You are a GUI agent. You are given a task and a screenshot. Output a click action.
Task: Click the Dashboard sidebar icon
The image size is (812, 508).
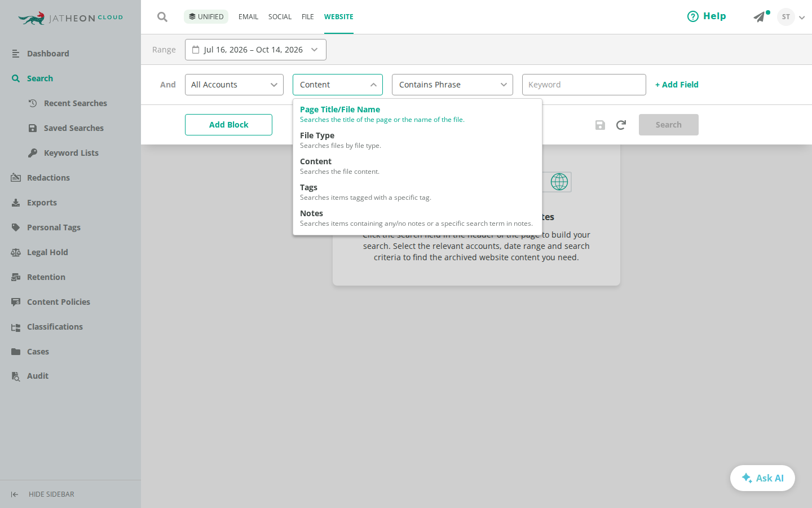pos(16,54)
